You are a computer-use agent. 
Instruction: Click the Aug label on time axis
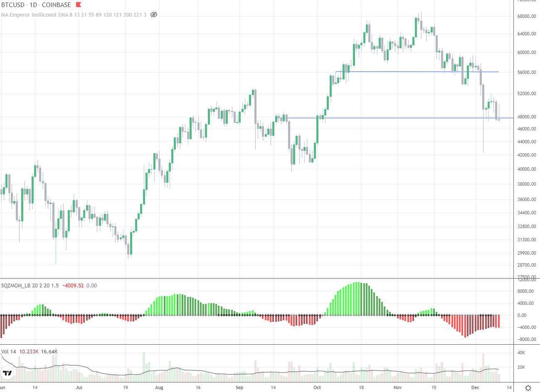(159, 388)
